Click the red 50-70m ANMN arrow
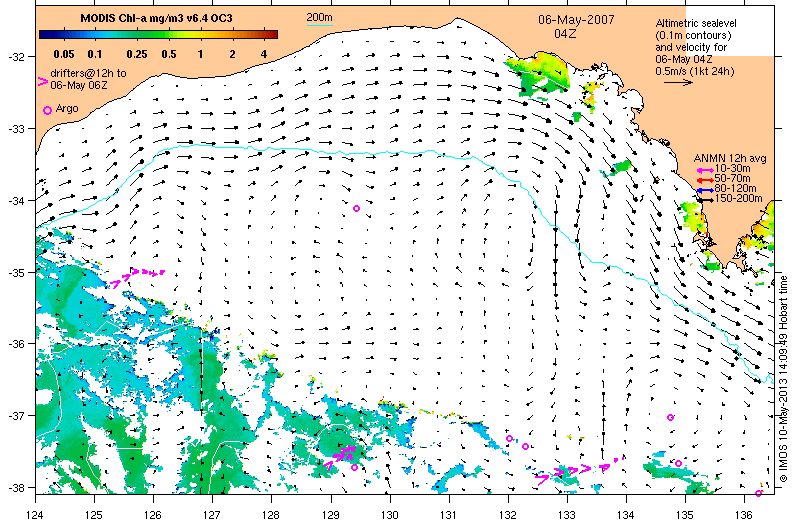This screenshot has height=520, width=800. [705, 180]
